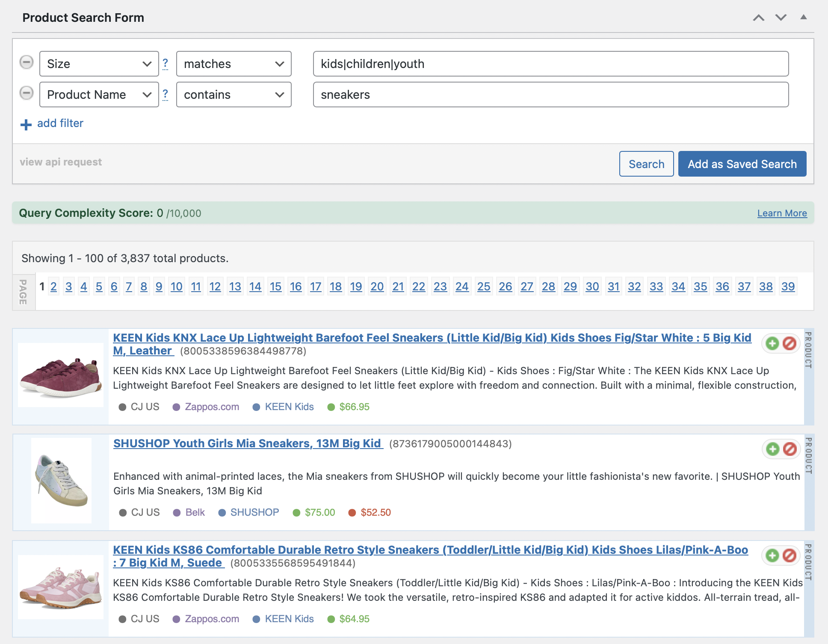Go to results page 37

coord(744,287)
